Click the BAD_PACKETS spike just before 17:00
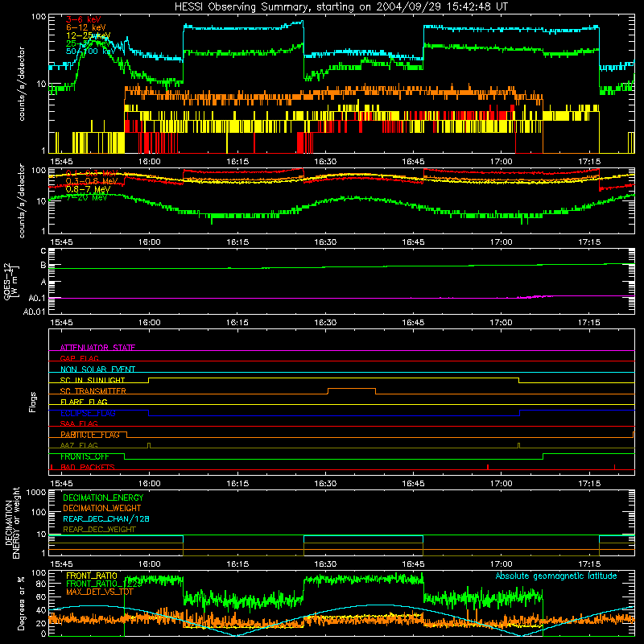Image resolution: width=644 pixels, height=644 pixels. [x=488, y=467]
